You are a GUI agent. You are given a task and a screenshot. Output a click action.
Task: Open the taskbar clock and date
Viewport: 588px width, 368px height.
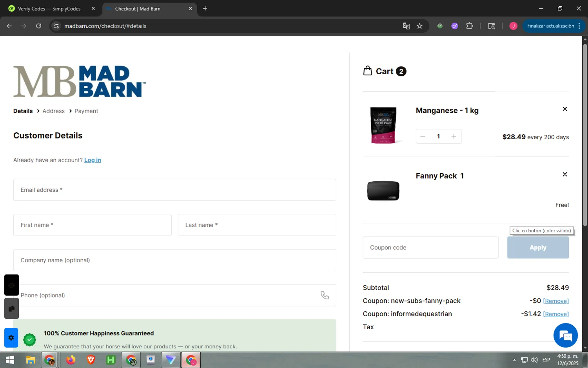(568, 360)
